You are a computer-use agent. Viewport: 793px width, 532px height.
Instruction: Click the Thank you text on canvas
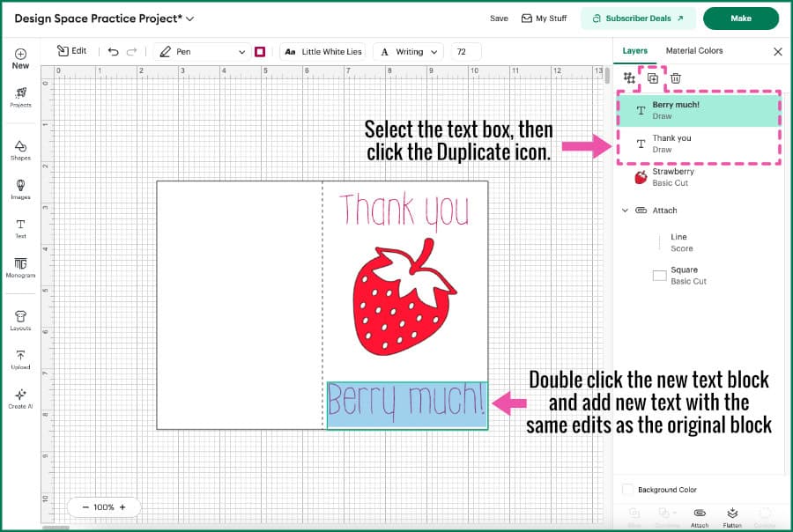click(404, 211)
